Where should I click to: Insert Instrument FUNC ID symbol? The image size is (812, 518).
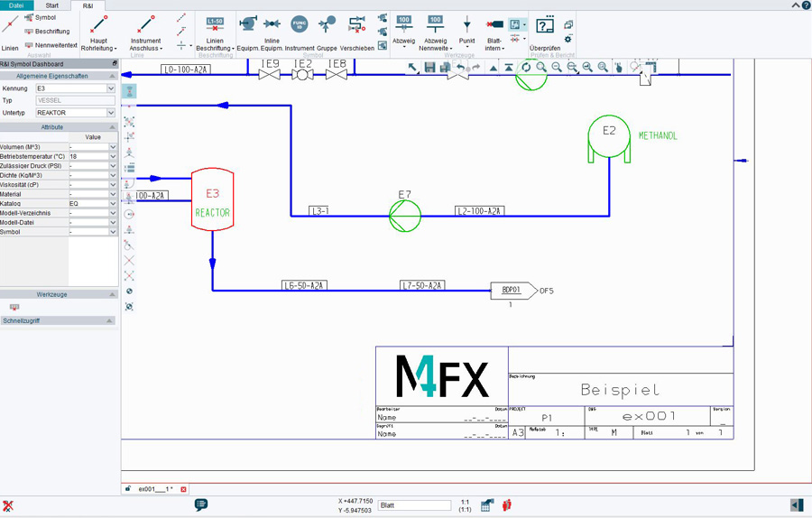tap(300, 32)
